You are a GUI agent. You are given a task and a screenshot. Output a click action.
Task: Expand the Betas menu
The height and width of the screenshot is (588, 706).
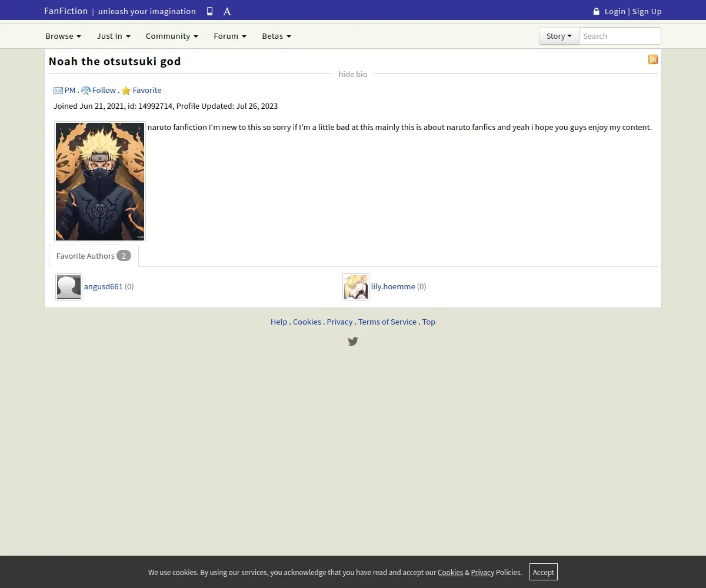tap(277, 36)
